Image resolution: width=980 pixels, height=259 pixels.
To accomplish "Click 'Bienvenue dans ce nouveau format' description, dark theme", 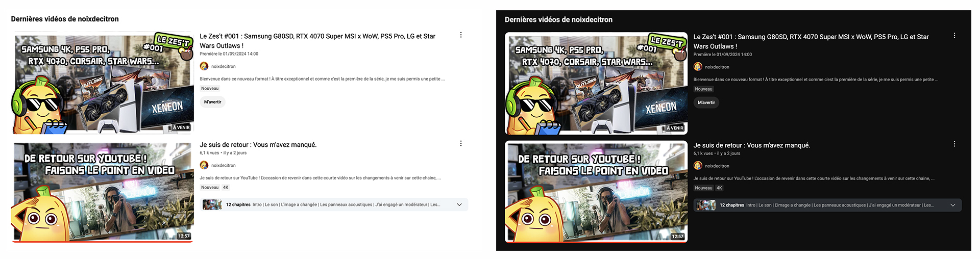I will coord(816,80).
